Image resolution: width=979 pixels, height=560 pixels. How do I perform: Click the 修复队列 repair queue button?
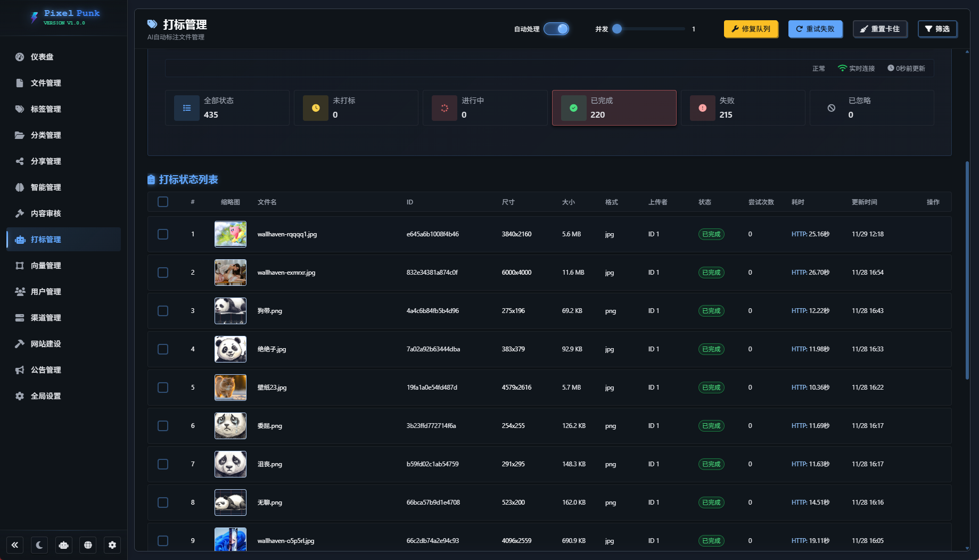(751, 29)
